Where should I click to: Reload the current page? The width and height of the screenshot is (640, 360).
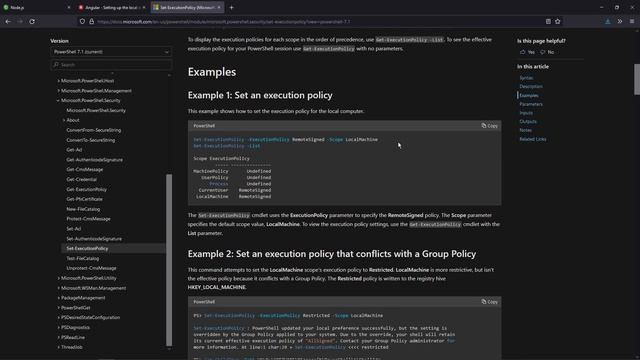(x=32, y=21)
